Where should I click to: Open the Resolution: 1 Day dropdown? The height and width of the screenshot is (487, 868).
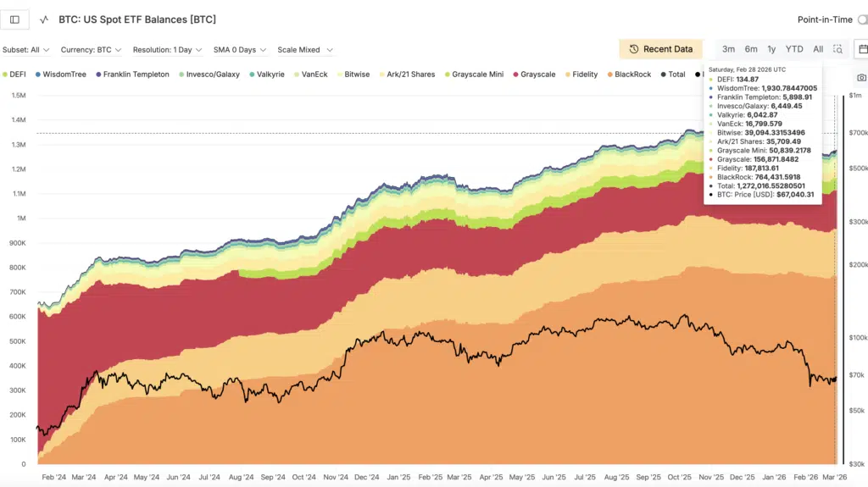(168, 50)
